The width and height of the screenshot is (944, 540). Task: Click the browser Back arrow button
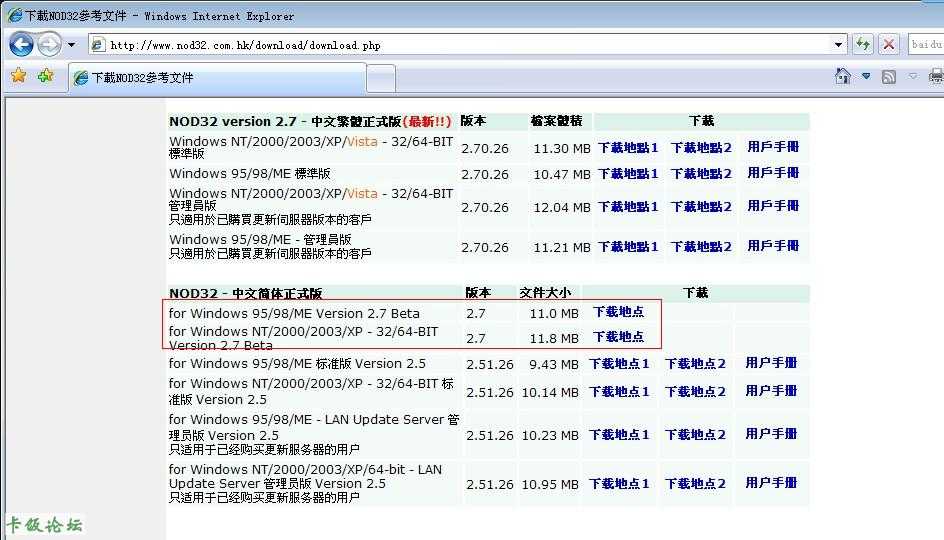tap(22, 45)
